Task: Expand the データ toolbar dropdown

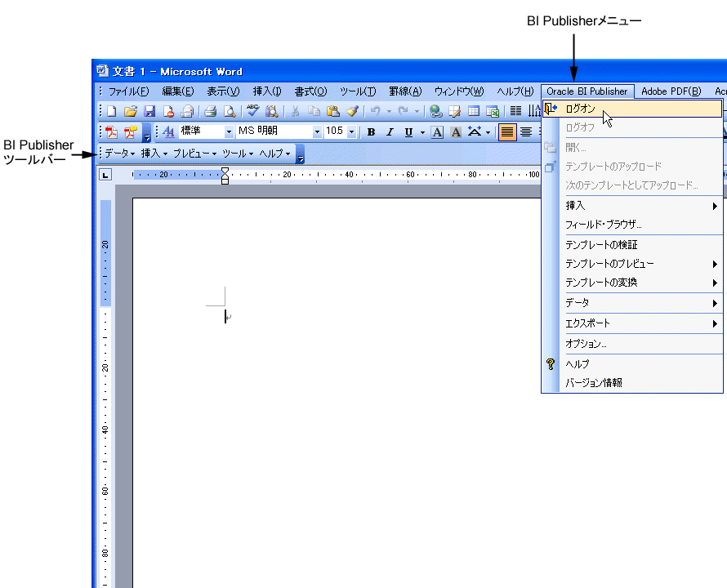Action: (119, 154)
